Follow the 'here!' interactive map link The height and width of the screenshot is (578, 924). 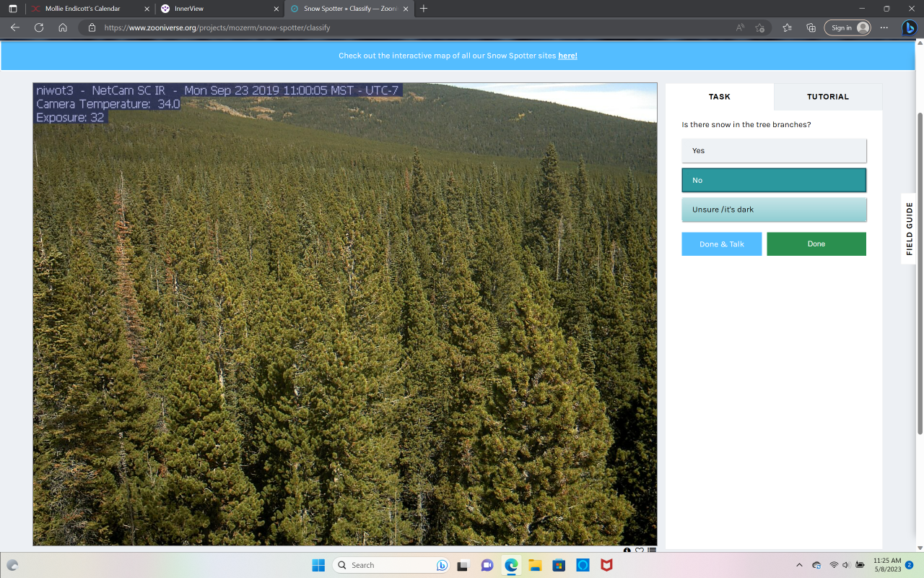click(567, 56)
